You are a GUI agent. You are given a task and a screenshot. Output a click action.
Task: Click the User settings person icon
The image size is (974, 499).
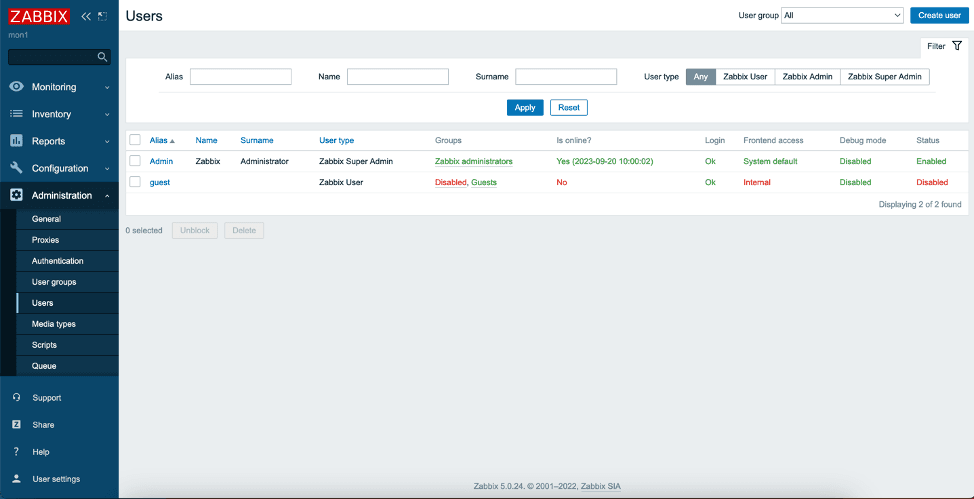tap(17, 479)
